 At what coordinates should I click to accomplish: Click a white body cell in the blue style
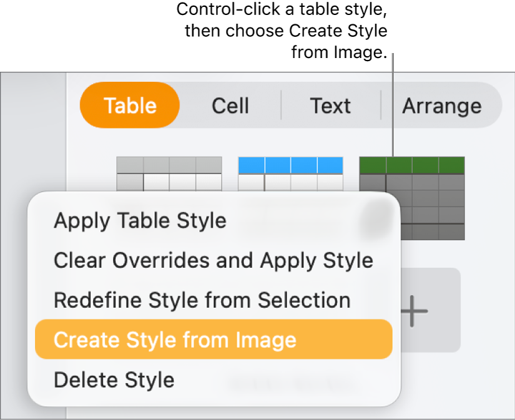pos(290,184)
